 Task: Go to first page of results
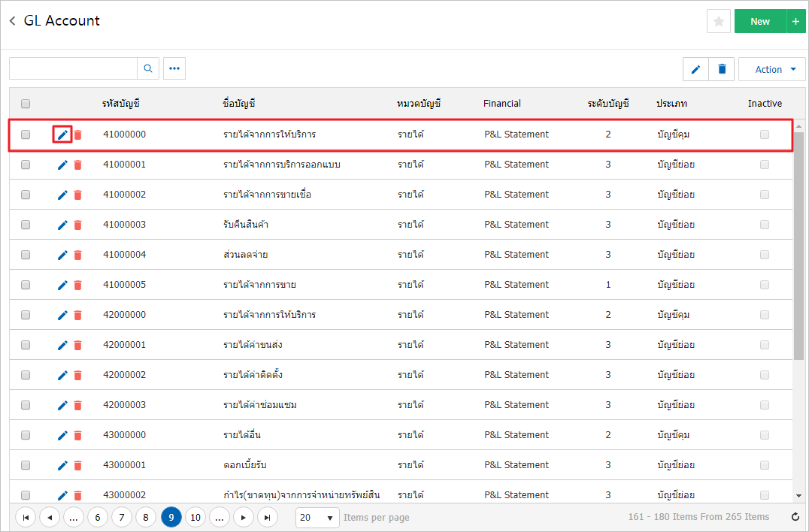coord(26,517)
